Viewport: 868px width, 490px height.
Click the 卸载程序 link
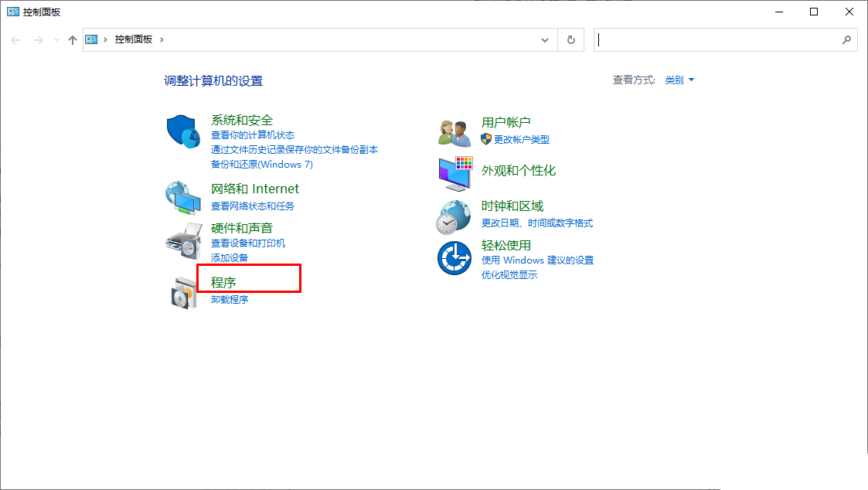[x=231, y=299]
